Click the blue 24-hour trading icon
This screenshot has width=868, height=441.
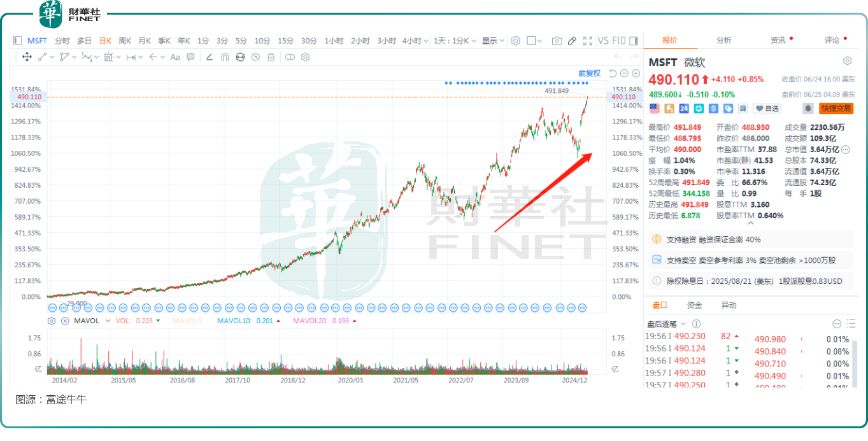(x=684, y=109)
